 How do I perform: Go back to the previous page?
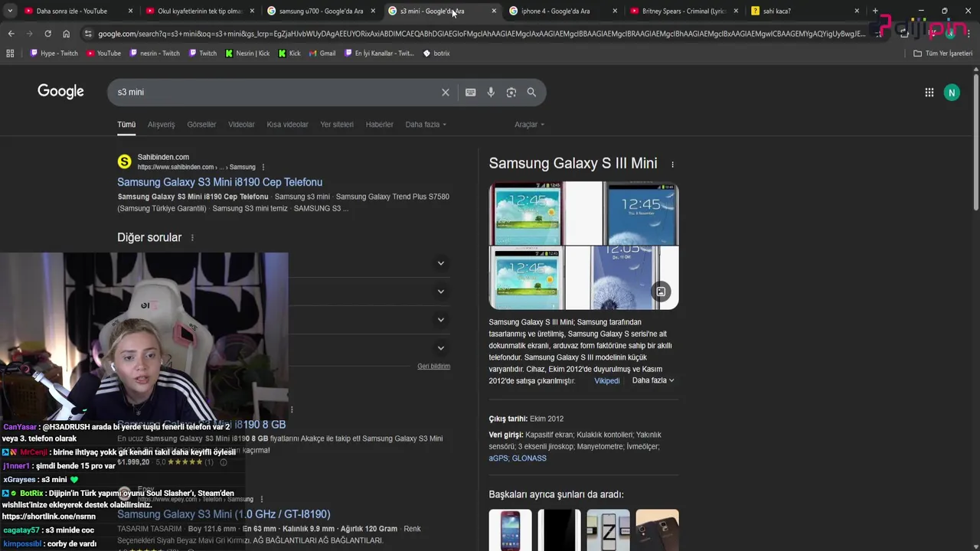click(11, 34)
